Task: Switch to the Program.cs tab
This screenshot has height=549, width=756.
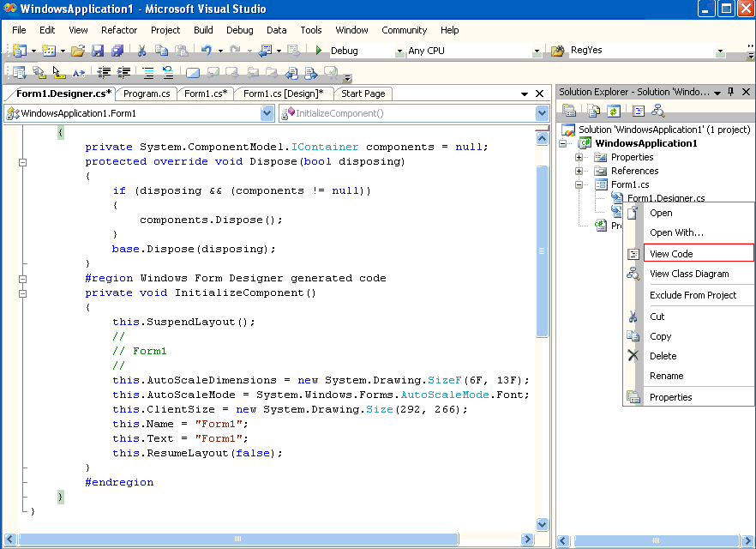Action: pos(147,94)
